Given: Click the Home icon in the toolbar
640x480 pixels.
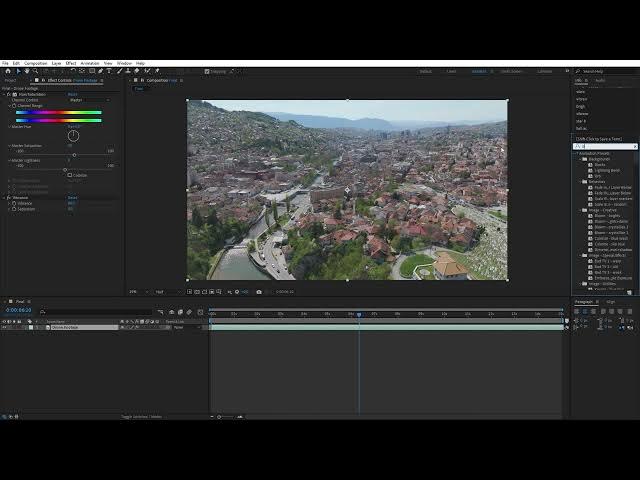Looking at the screenshot, I should point(8,71).
